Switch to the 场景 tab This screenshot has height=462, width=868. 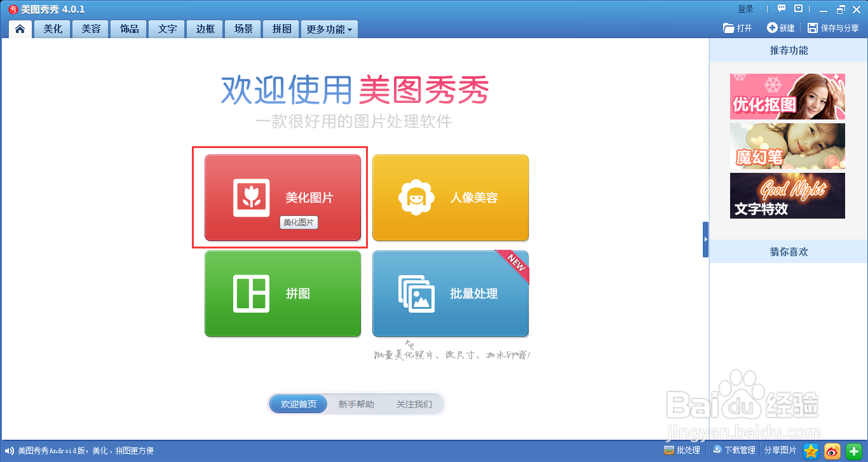243,29
